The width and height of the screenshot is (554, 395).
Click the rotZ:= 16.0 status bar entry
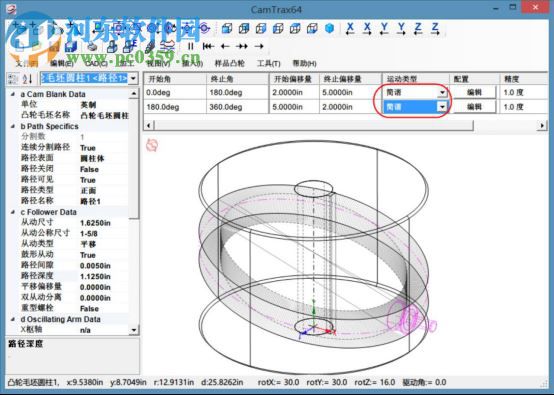375,382
